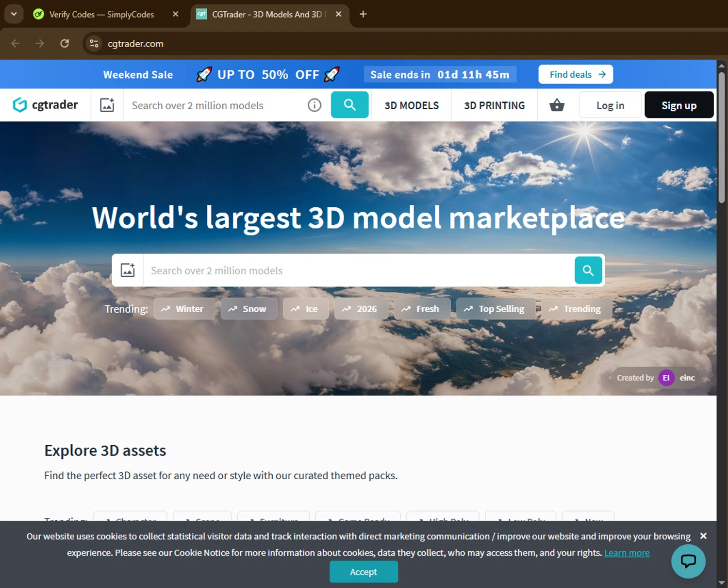Open image search in the top navigation bar
The image size is (728, 588).
click(x=107, y=105)
